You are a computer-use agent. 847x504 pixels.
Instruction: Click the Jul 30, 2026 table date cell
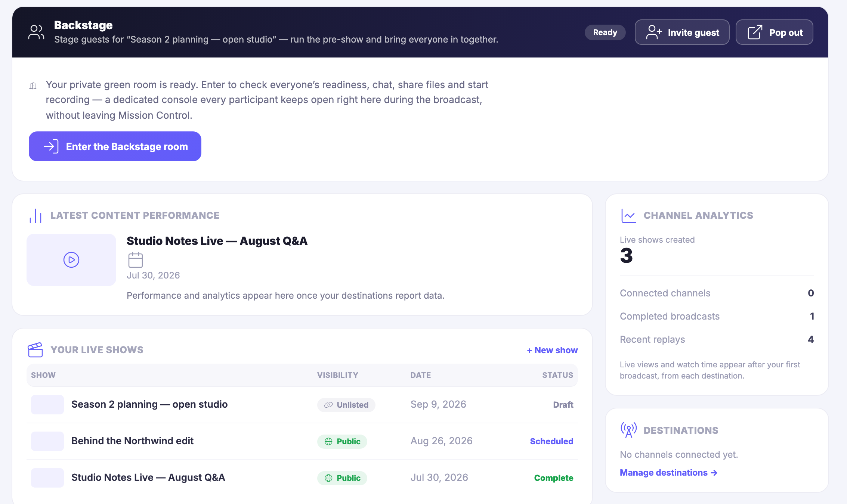439,477
